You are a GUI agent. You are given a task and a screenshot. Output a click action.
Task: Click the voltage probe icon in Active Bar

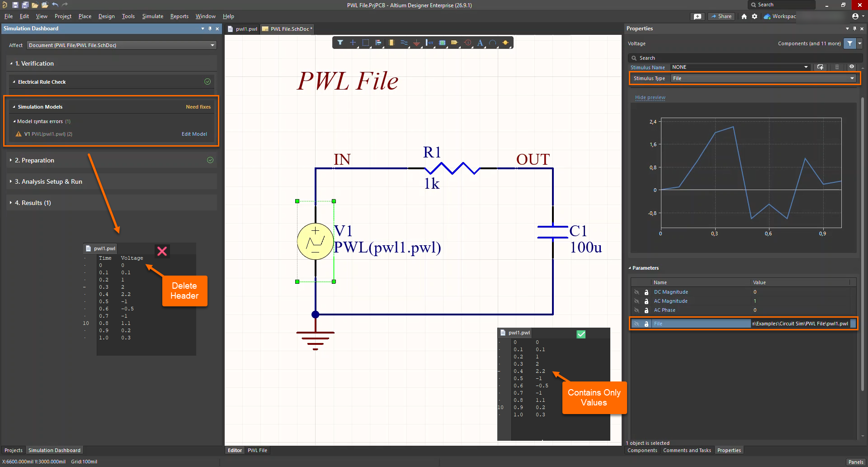click(505, 43)
